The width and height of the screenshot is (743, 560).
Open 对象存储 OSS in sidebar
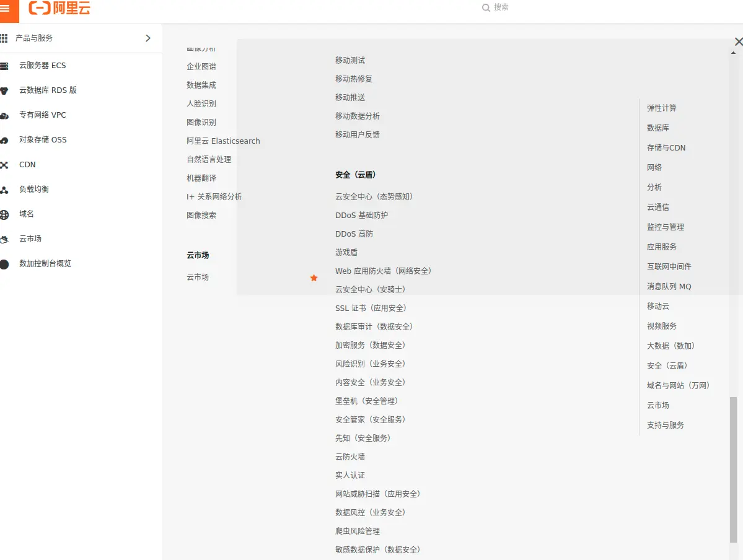click(43, 140)
